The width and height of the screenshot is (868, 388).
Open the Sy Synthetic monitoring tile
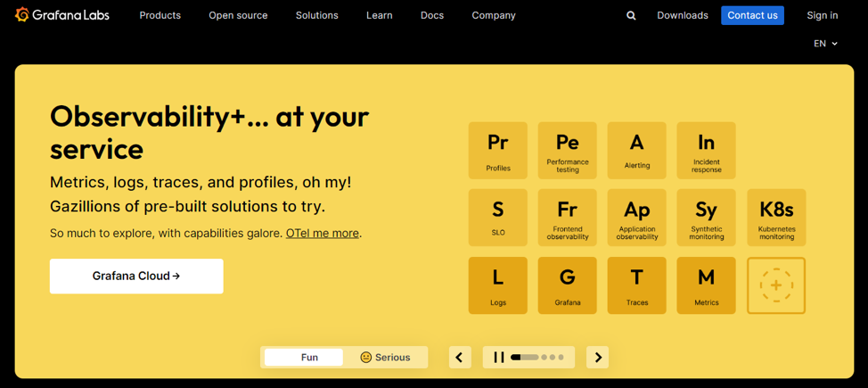706,218
